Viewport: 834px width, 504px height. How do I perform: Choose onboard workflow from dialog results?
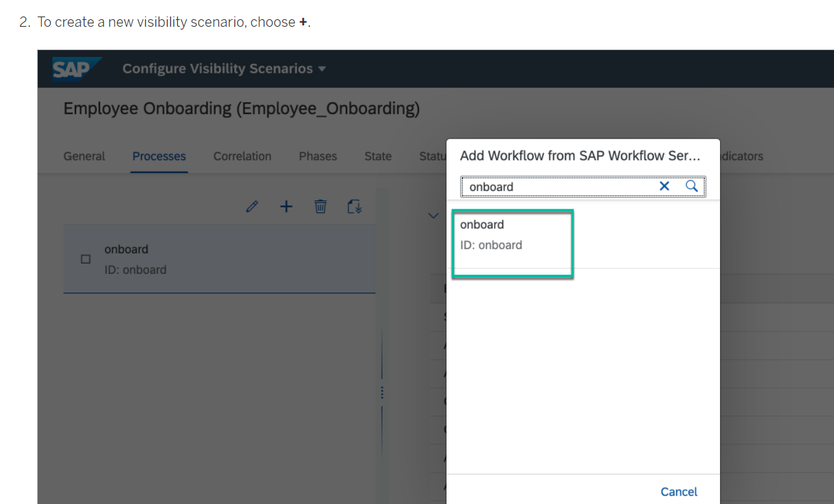(x=583, y=235)
